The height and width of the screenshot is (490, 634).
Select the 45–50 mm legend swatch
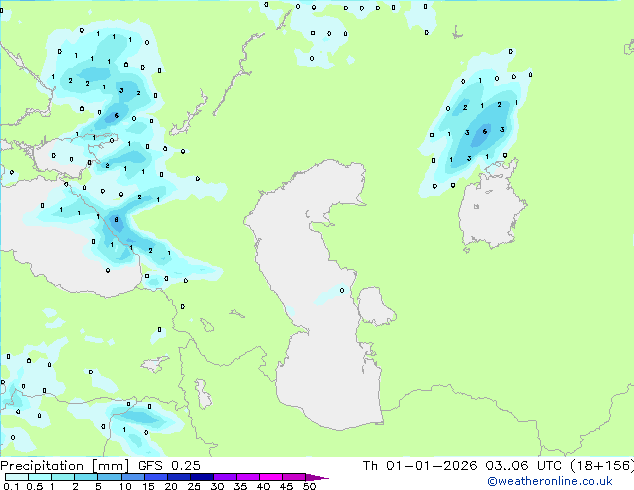(x=294, y=477)
